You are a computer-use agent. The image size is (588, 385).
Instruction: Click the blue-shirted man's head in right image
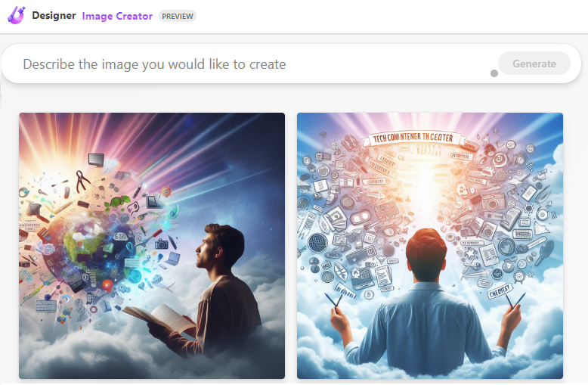click(426, 255)
